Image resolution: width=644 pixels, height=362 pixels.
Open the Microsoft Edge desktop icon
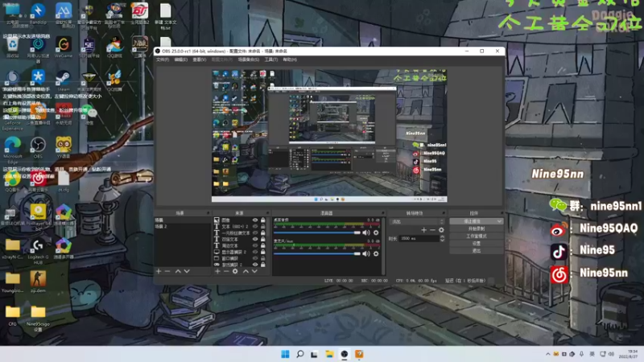[x=12, y=150]
